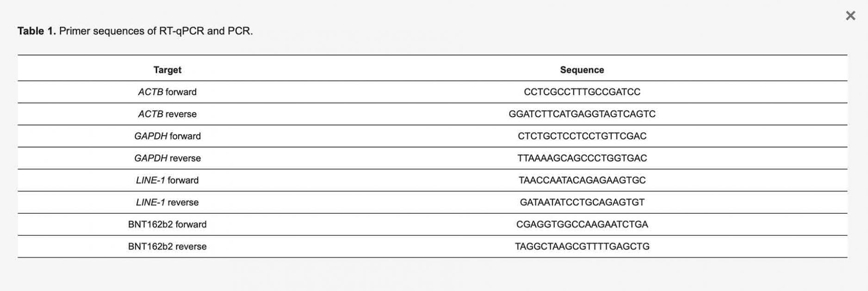
Task: Click sequence TAACCAATACAGAGAAGTGC
Action: point(582,180)
